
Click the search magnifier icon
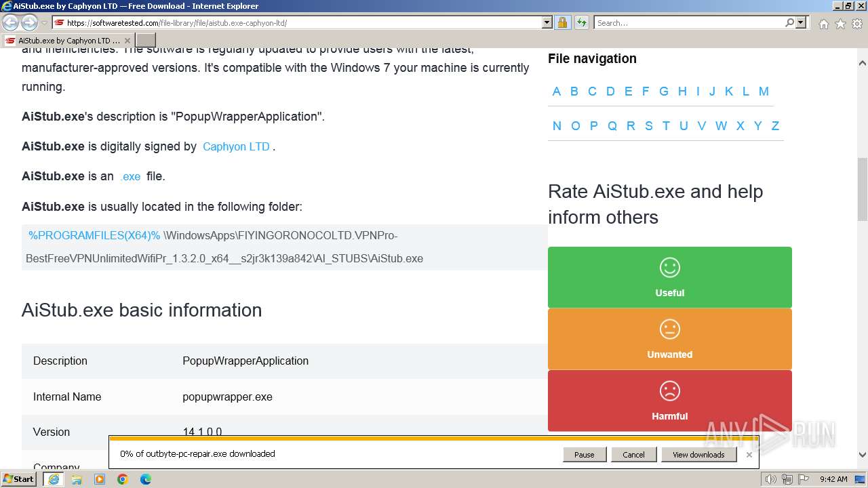pos(789,22)
